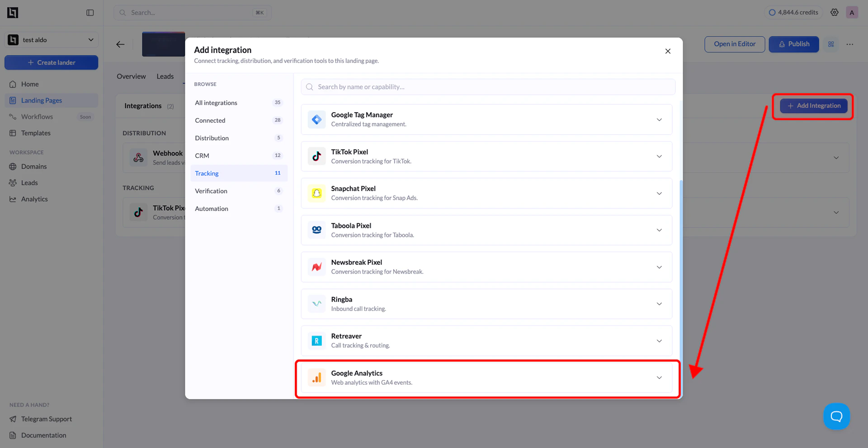Open the settings gear icon
The width and height of the screenshot is (868, 448).
point(835,13)
